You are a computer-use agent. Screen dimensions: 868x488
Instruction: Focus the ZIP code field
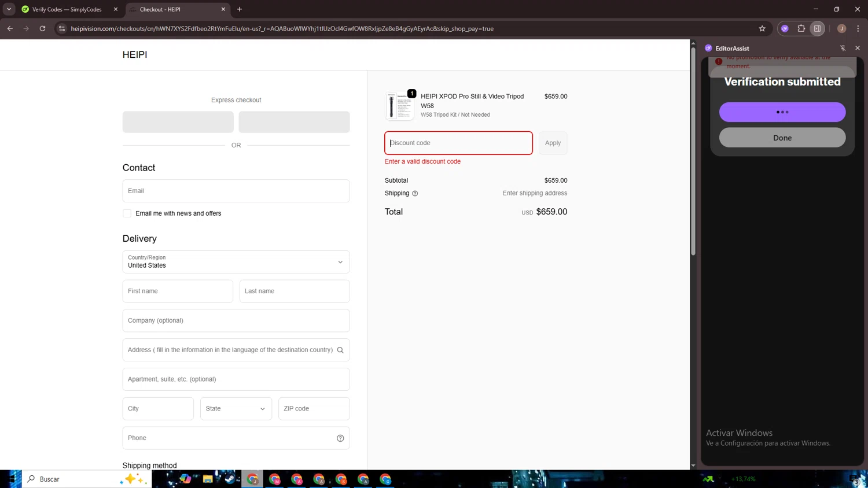pos(314,409)
